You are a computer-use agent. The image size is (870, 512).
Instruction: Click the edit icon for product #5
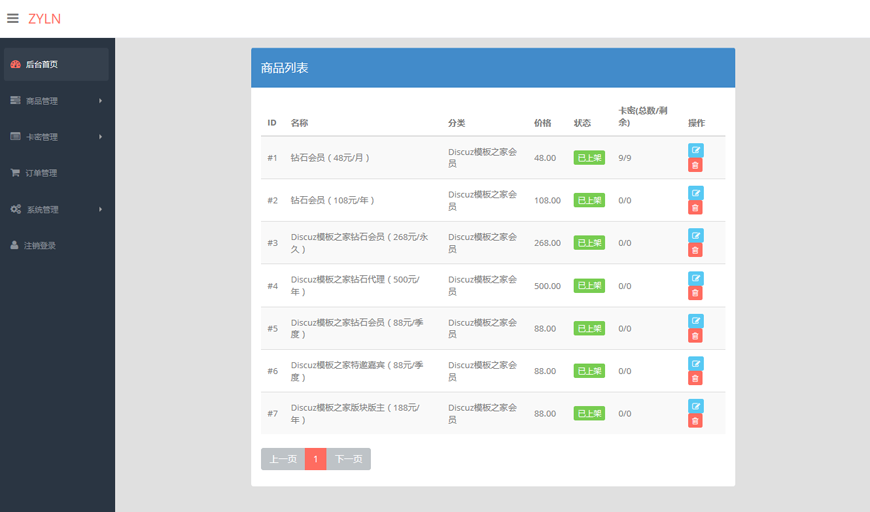pyautogui.click(x=695, y=321)
